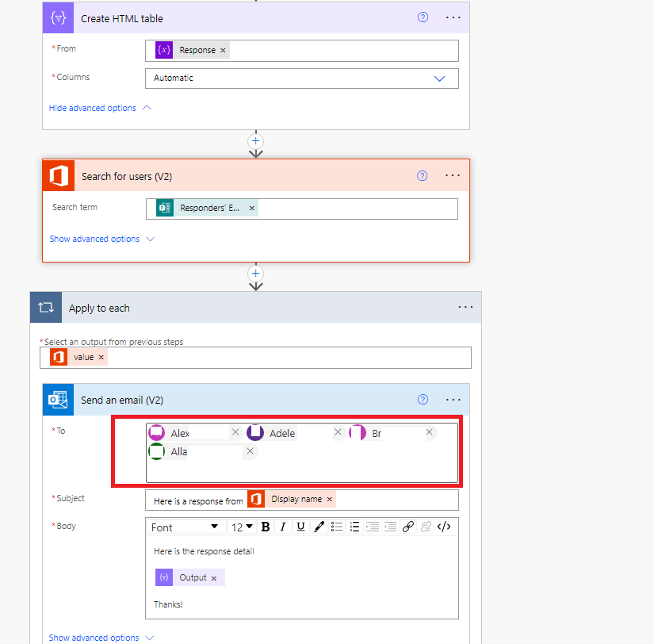Open the ellipsis menu on Apply to each
Screen dimensions: 654x644
pos(465,307)
